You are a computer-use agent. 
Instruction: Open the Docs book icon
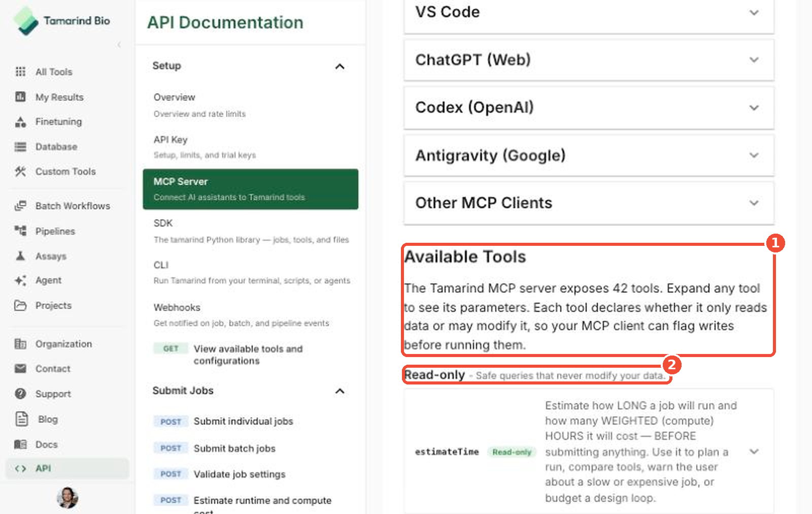click(x=20, y=444)
